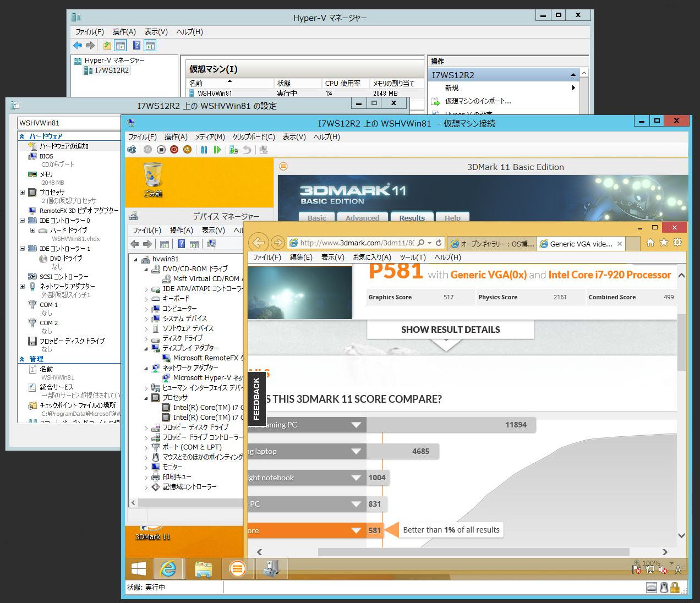Expand the Gaming PC comparison dropdown arrow
This screenshot has height=603, width=700.
coord(356,425)
